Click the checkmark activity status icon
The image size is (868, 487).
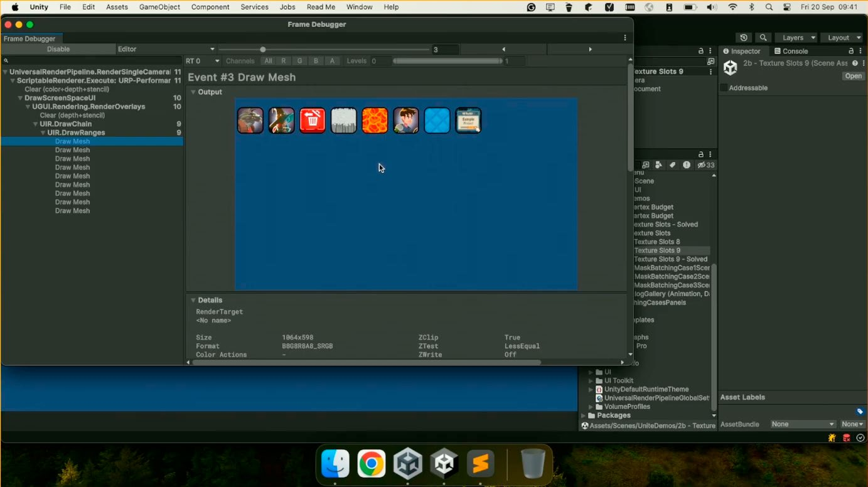tap(860, 438)
